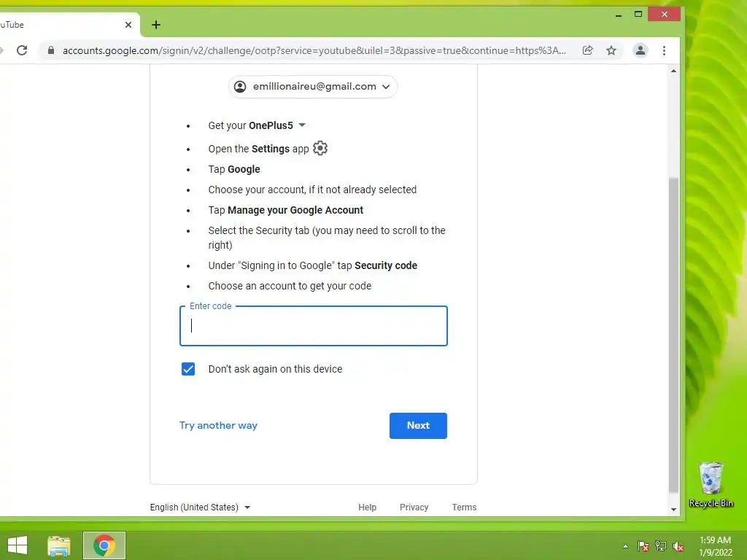Click the Settings gear icon in instructions

pyautogui.click(x=320, y=148)
